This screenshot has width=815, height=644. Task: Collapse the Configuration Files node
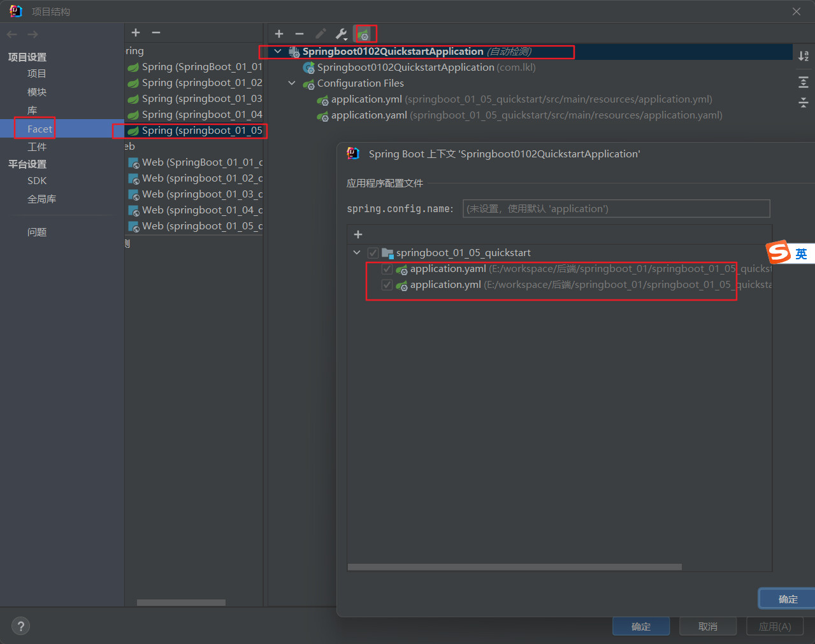[292, 83]
